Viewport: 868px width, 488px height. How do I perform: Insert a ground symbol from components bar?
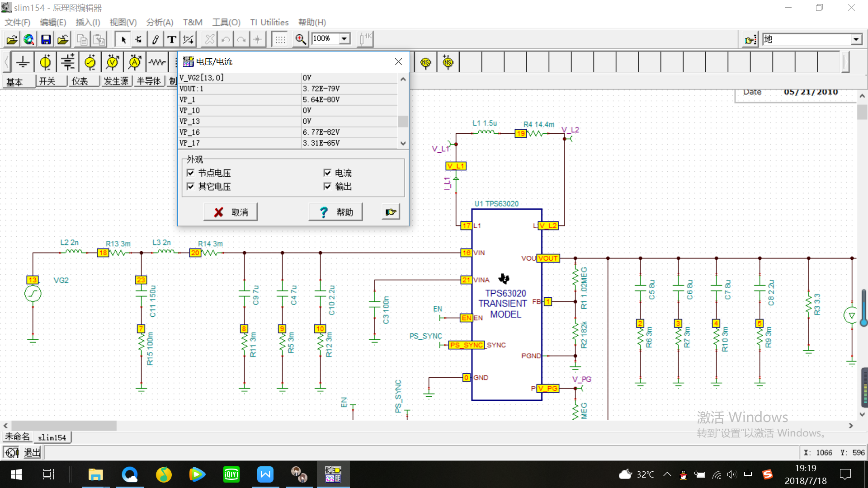23,62
